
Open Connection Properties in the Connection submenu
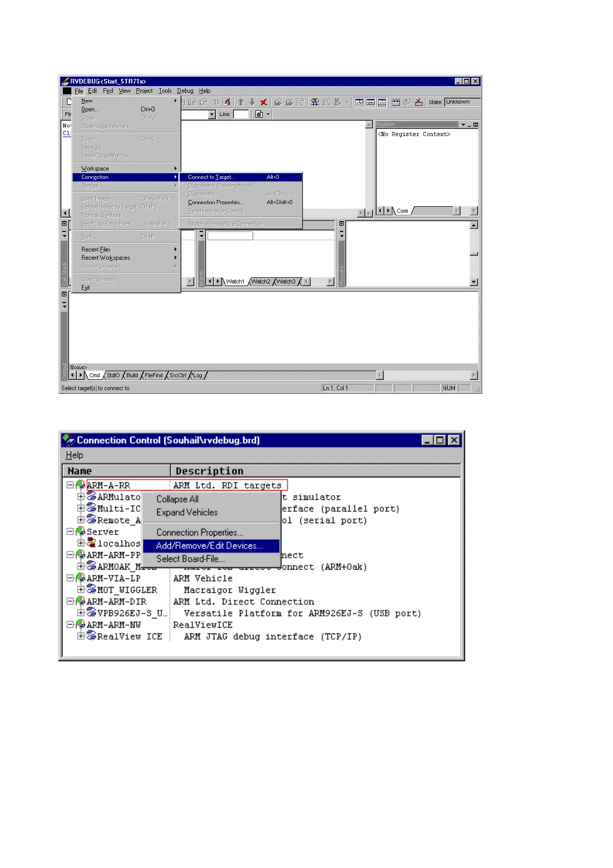coord(241,202)
